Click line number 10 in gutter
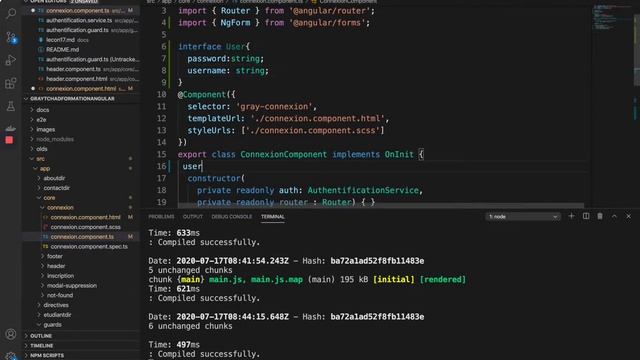Image resolution: width=640 pixels, height=360 pixels. (x=162, y=95)
